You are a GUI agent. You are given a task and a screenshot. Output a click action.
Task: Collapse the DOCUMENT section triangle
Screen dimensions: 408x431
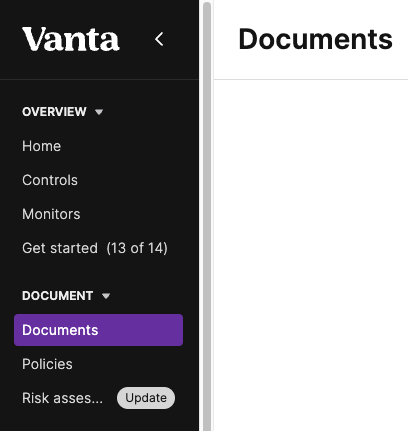[x=106, y=296]
